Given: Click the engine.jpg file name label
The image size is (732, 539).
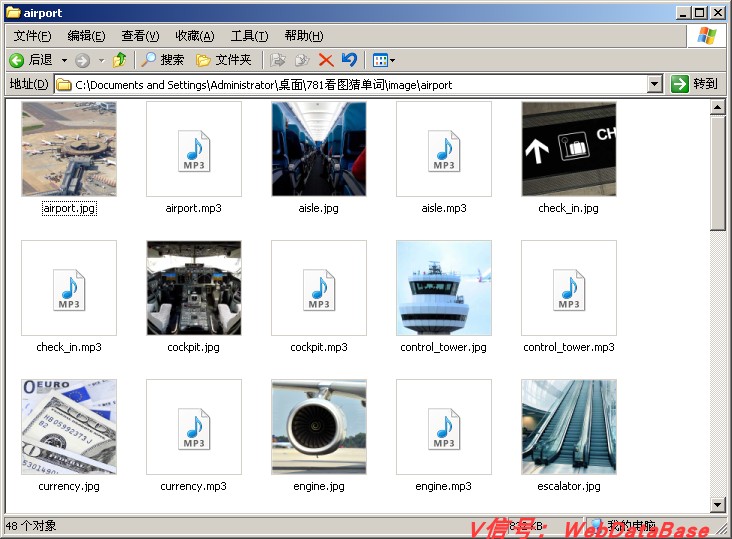Looking at the screenshot, I should [x=319, y=486].
